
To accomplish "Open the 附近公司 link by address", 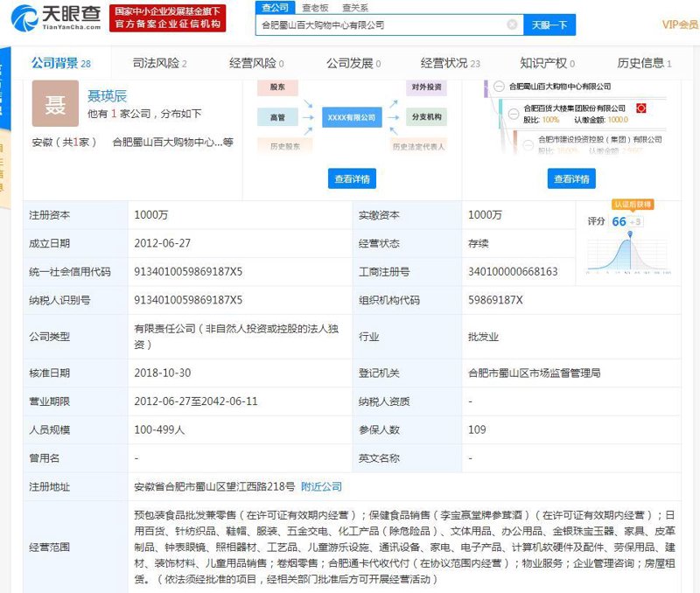I will tap(321, 487).
